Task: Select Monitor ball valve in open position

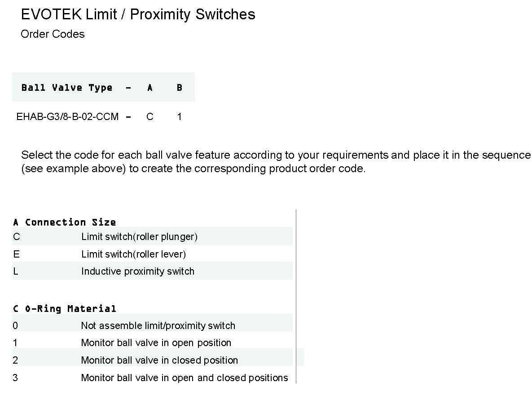Action: 156,342
